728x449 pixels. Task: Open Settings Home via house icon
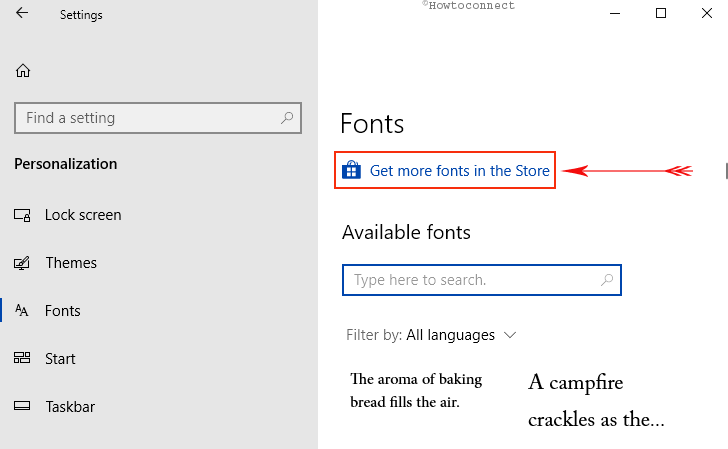pyautogui.click(x=23, y=71)
